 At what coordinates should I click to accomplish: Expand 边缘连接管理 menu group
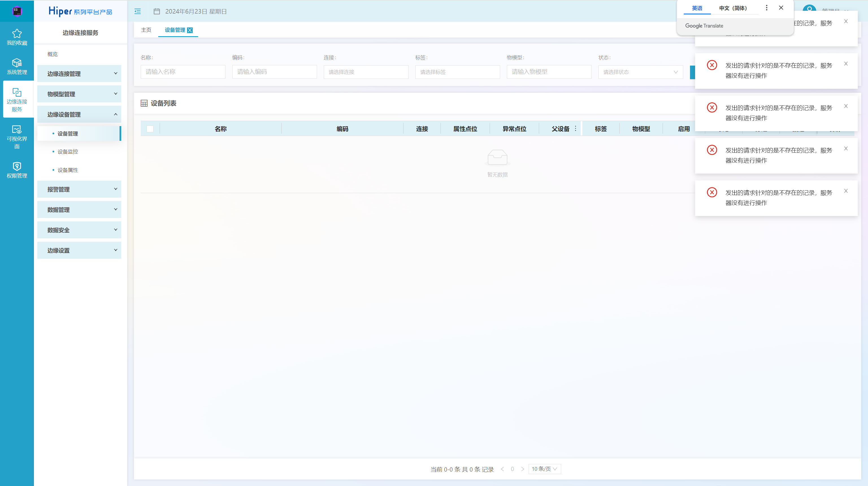[x=79, y=74]
